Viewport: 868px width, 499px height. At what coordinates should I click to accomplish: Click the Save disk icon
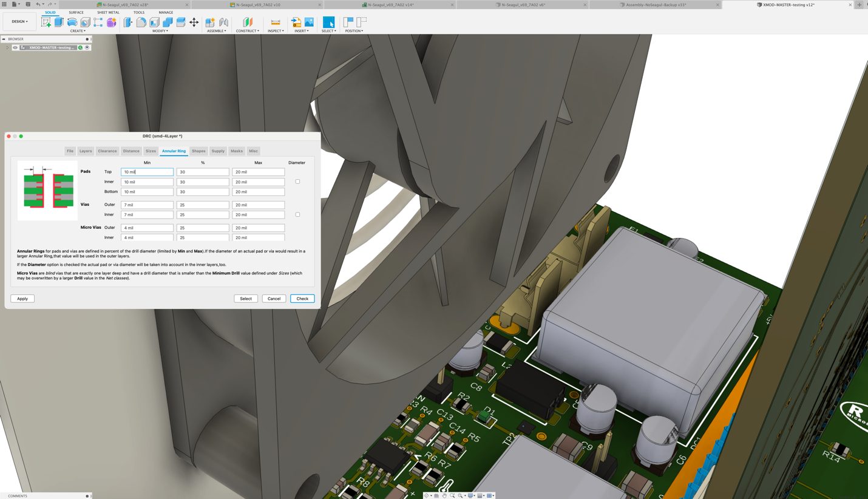pos(28,4)
